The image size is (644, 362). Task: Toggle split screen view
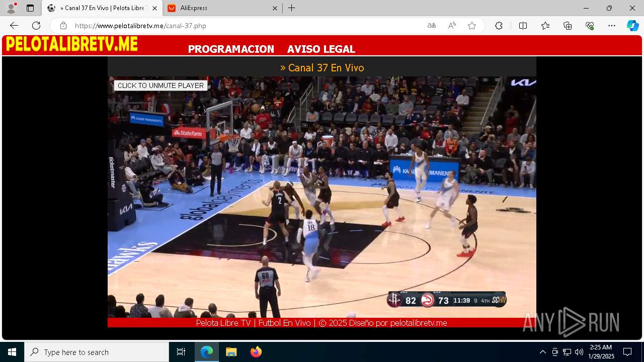coord(523,26)
